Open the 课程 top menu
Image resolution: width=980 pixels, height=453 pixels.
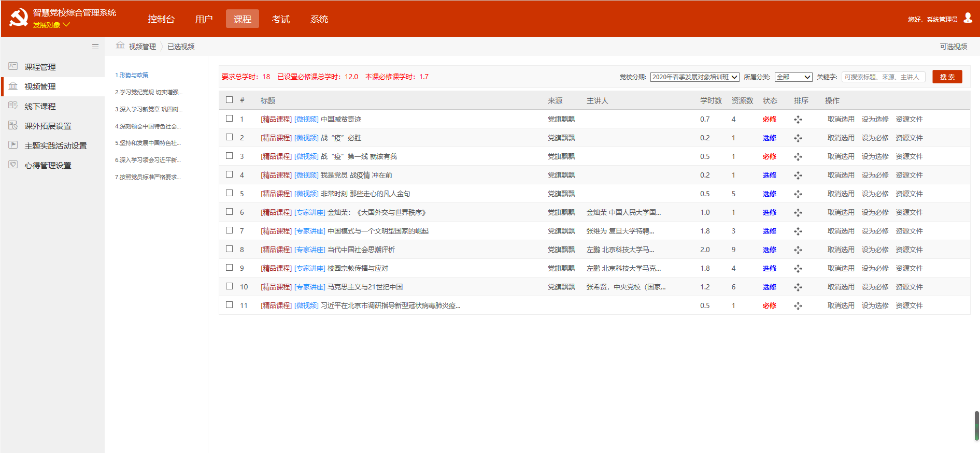[242, 19]
